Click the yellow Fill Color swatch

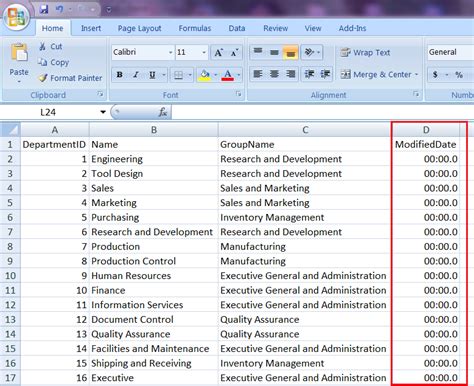[205, 75]
